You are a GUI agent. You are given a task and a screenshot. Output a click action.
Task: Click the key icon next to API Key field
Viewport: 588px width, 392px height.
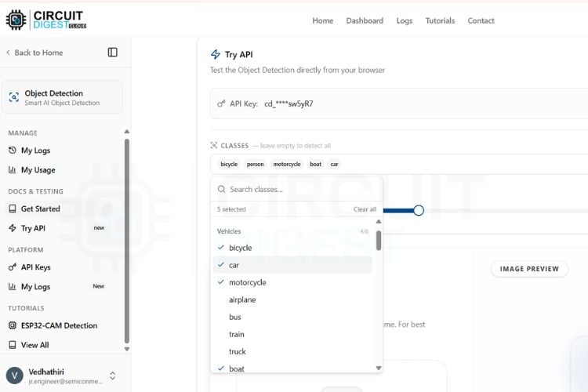tap(221, 103)
